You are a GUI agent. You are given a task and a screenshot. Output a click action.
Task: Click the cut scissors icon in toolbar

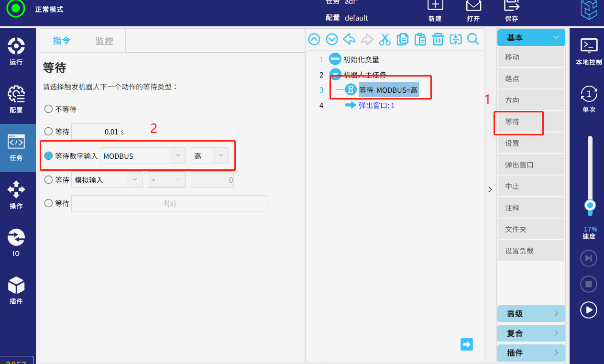(x=384, y=39)
